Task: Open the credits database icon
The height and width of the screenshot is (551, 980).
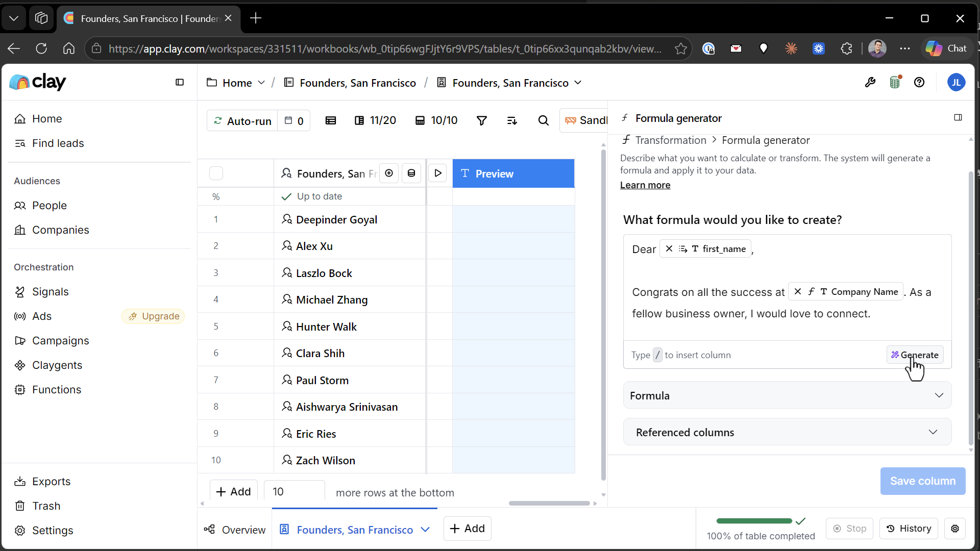Action: pos(895,82)
